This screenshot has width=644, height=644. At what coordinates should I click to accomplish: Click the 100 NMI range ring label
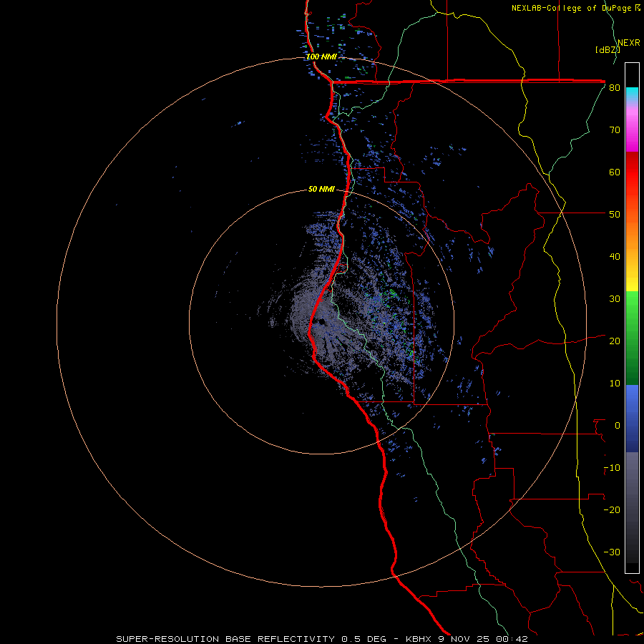pyautogui.click(x=321, y=57)
